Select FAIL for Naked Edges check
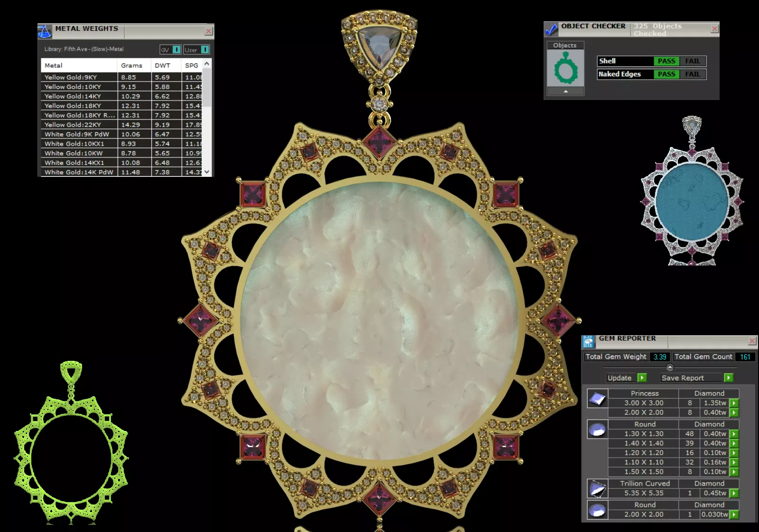Screen dimensions: 759x532 click(x=692, y=74)
